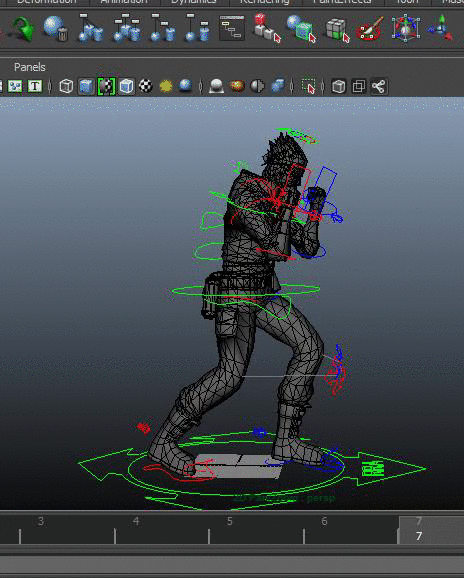Click the white dome on pedestal icon
The width and height of the screenshot is (464, 578).
[216, 86]
